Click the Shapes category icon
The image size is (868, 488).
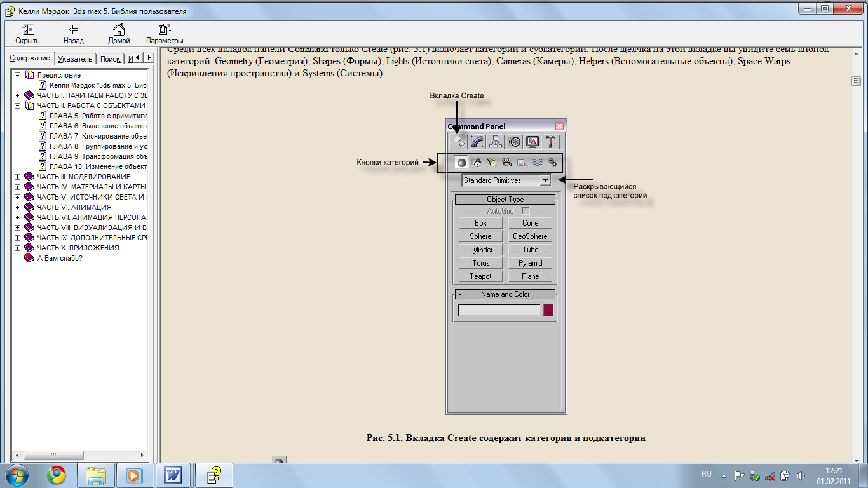[477, 163]
